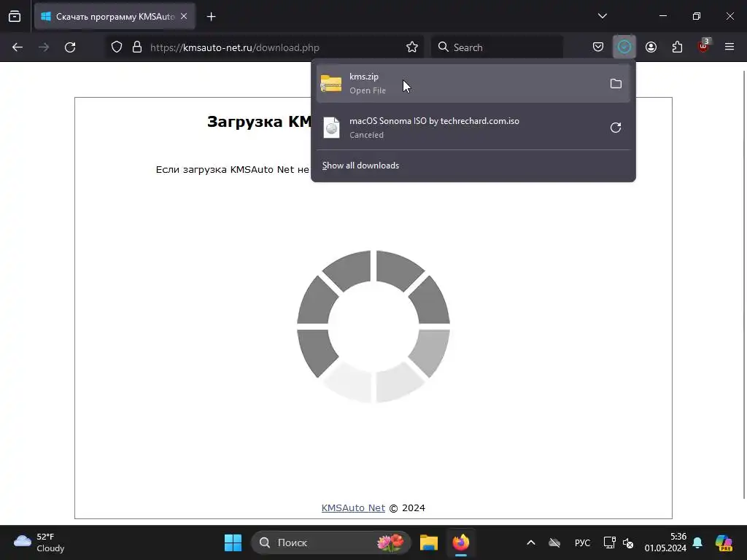Click the Загрузка KM heading text
This screenshot has height=560, width=747.
(x=259, y=122)
